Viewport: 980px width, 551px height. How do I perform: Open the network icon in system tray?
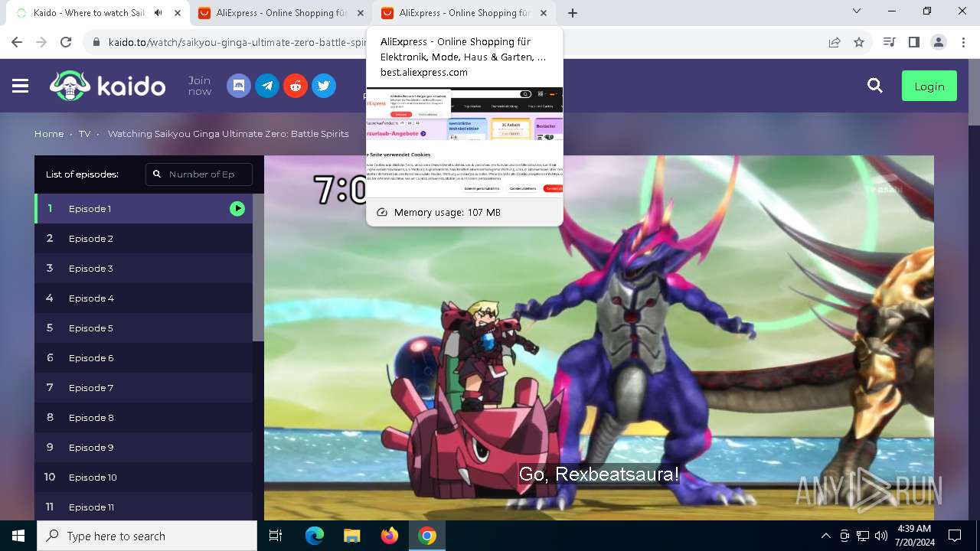(863, 536)
